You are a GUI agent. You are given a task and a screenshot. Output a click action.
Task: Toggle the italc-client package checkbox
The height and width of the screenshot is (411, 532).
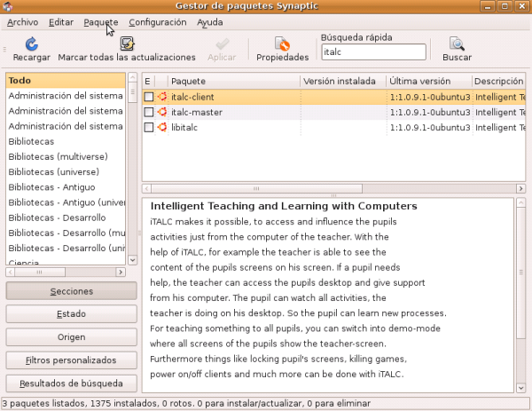click(x=149, y=97)
